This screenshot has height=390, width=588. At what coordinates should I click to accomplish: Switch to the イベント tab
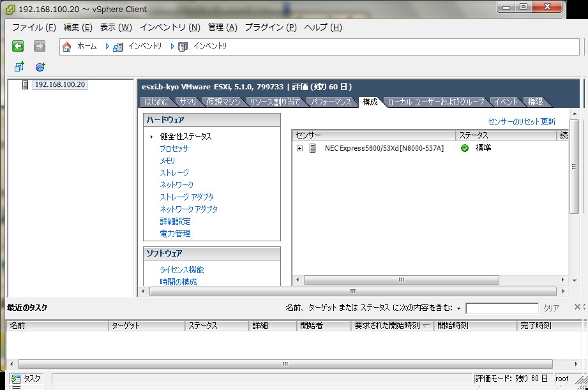506,102
